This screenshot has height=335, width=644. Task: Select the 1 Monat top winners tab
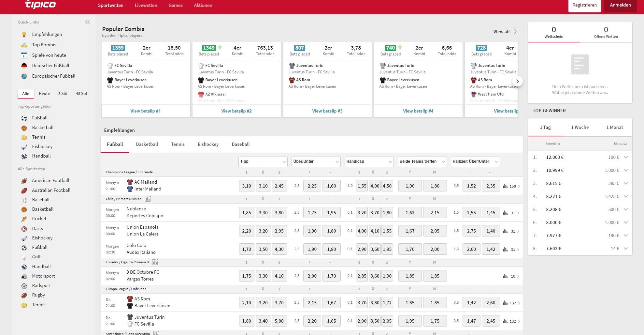(x=615, y=127)
